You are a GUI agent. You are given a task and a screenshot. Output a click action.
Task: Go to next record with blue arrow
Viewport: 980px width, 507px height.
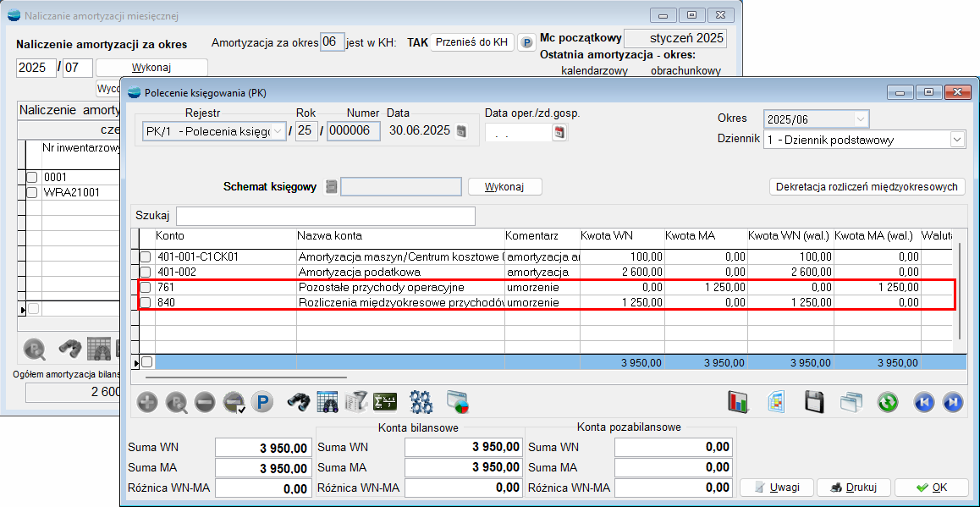tap(952, 401)
